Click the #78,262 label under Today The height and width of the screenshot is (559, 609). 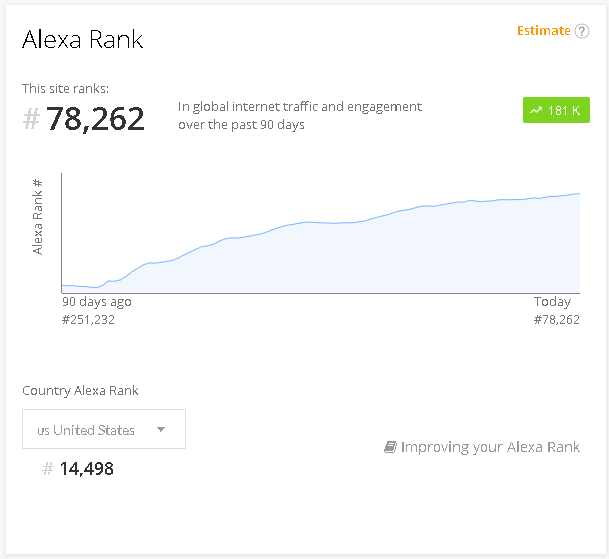tap(557, 320)
